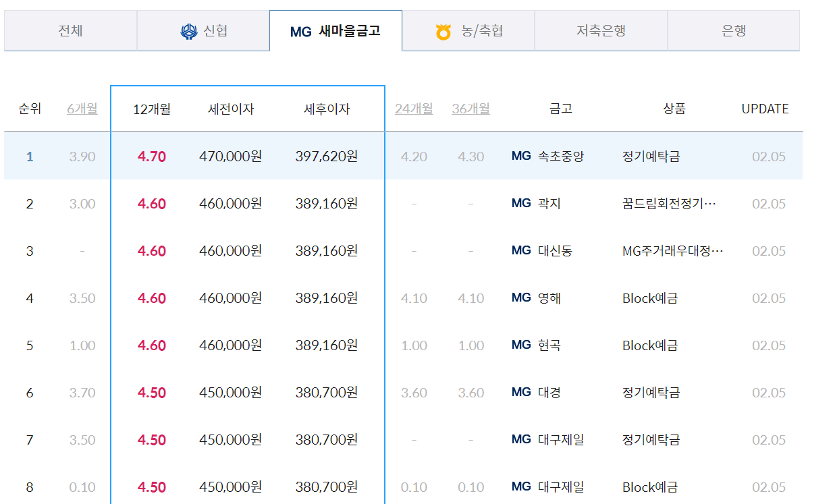833x504 pixels.
Task: Open 정기예탁금 product for 대경
Action: tap(651, 393)
